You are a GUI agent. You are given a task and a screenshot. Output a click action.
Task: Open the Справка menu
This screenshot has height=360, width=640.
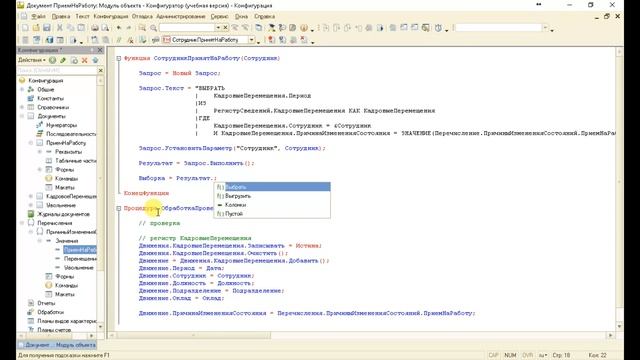[x=264, y=16]
